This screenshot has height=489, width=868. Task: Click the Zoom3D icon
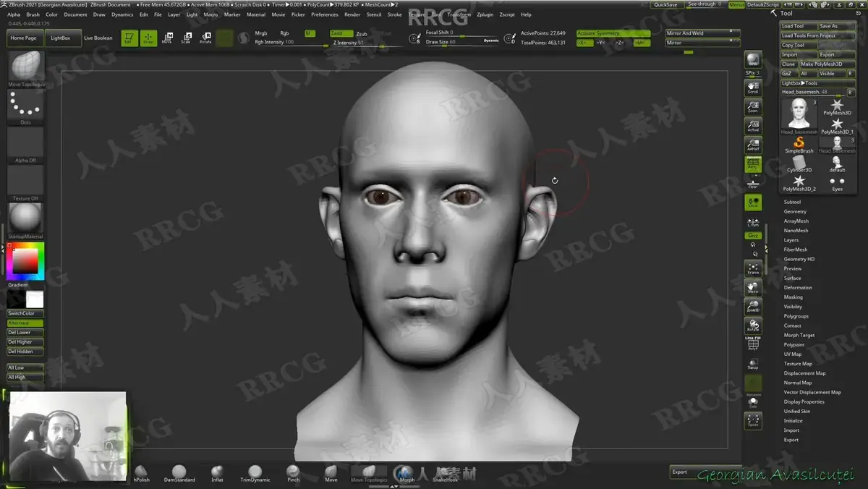pyautogui.click(x=753, y=307)
